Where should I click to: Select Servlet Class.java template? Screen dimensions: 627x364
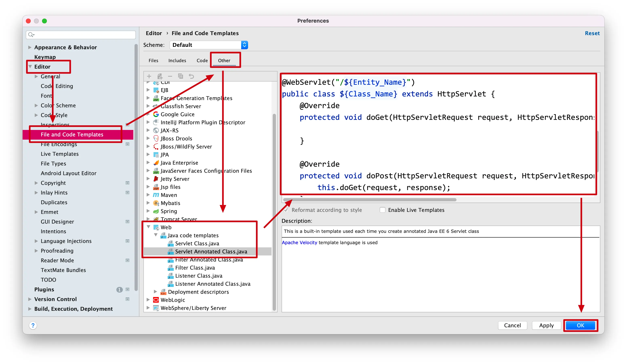click(197, 244)
